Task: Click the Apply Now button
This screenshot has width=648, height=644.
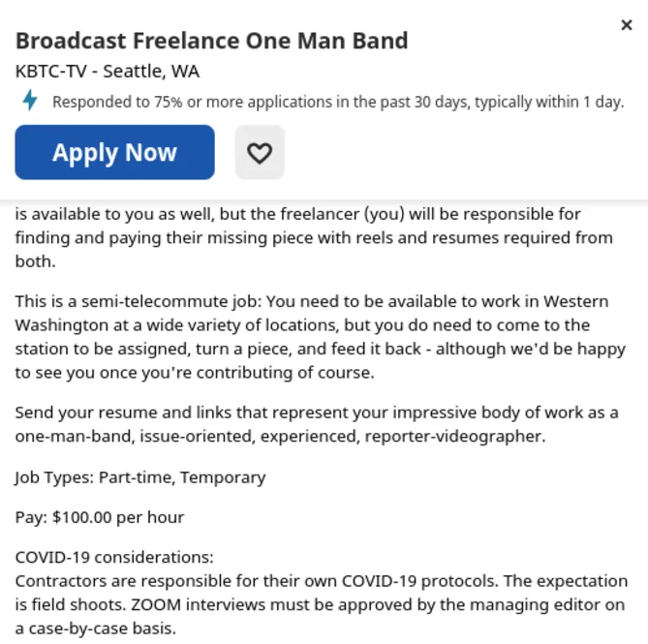Action: 115,152
